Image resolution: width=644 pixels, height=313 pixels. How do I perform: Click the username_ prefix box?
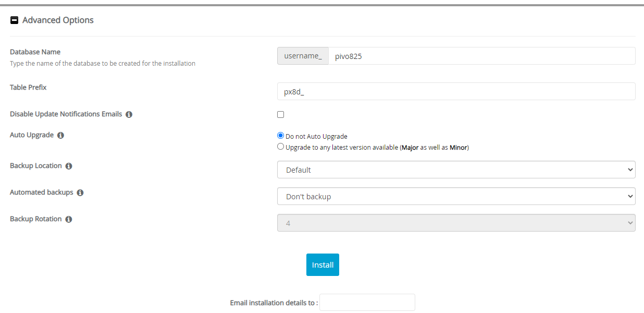click(303, 56)
